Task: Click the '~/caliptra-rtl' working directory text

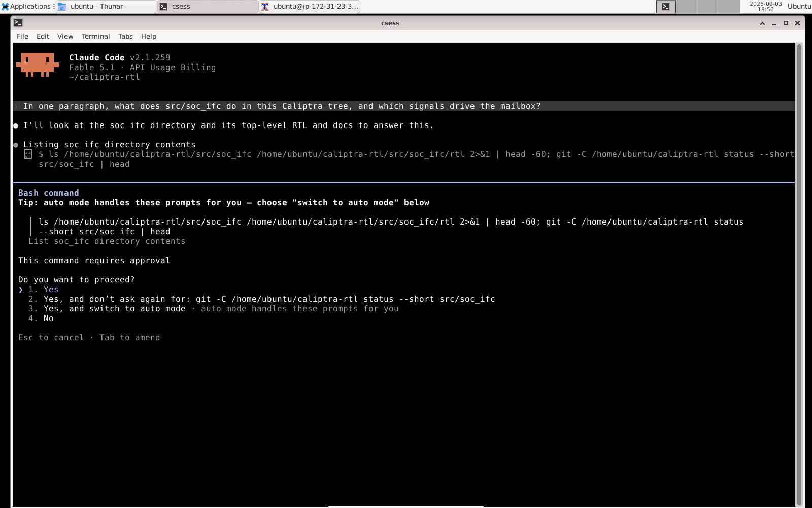Action: pyautogui.click(x=104, y=77)
